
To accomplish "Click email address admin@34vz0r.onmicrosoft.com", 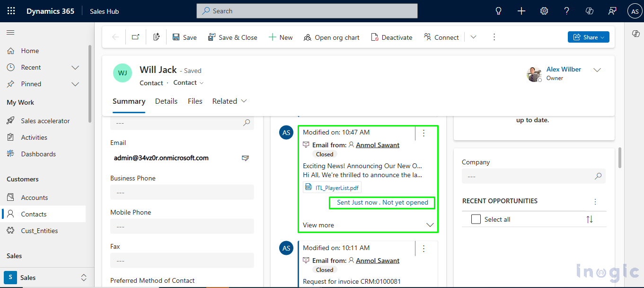I will point(161,158).
